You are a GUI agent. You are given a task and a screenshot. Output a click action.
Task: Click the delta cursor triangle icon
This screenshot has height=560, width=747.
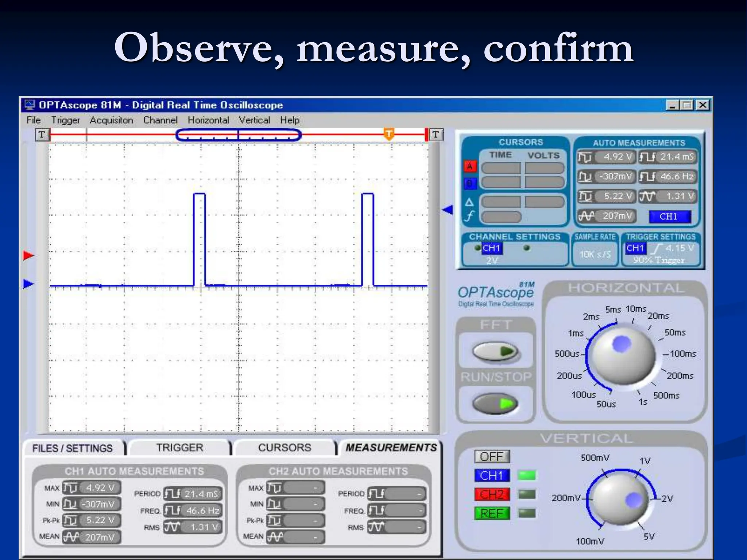pyautogui.click(x=469, y=202)
